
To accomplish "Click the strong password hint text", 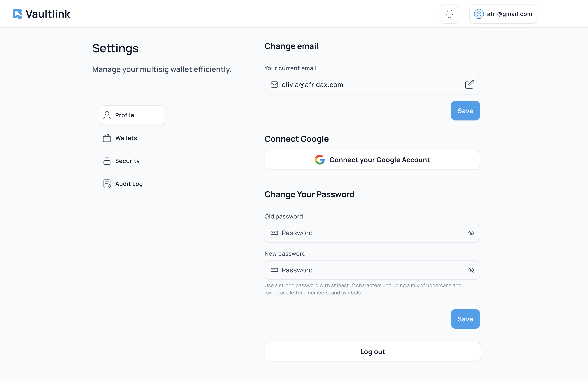I will (363, 289).
